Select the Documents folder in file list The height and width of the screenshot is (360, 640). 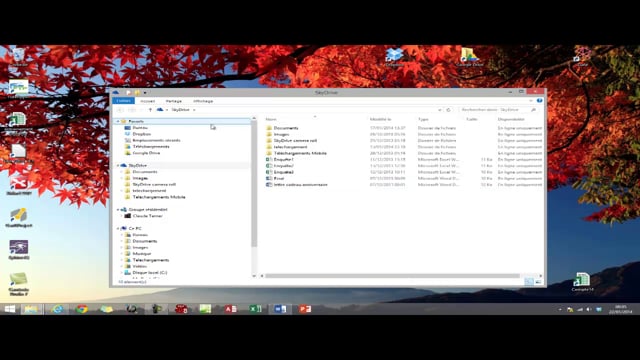[286, 128]
